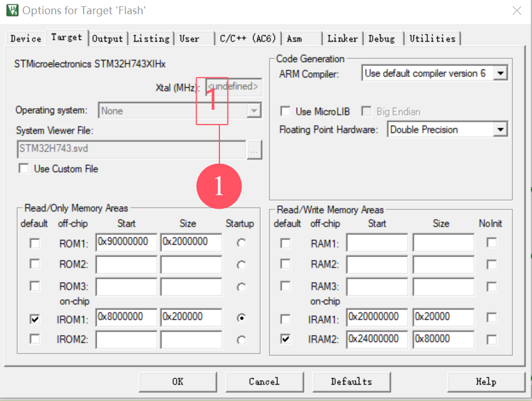Open the ARM Compiler version dropdown

tap(500, 73)
